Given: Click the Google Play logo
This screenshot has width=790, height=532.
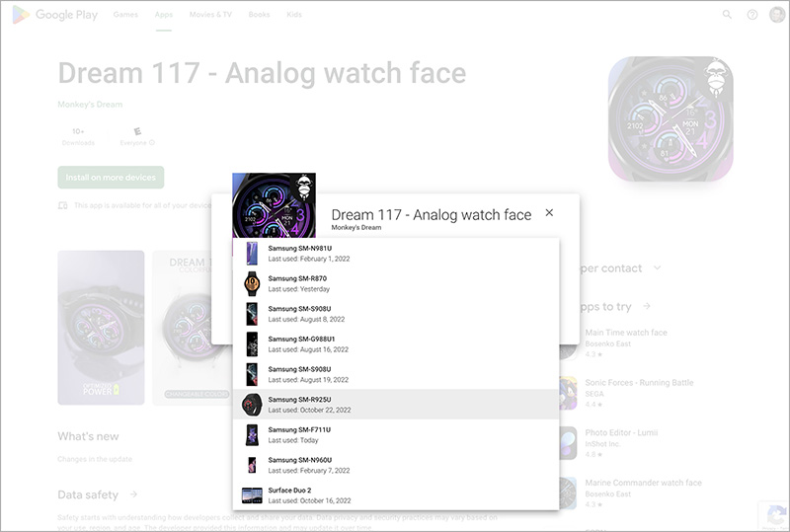Looking at the screenshot, I should pyautogui.click(x=55, y=15).
